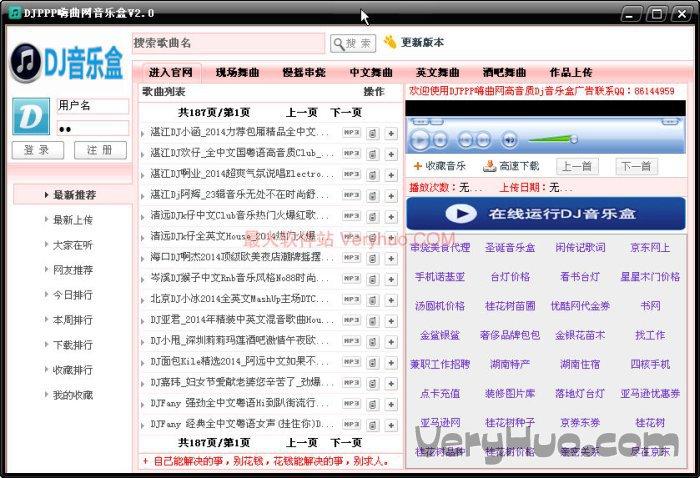The height and width of the screenshot is (478, 700).
Task: Switch to the 英文舞曲 tab
Action: coord(438,72)
